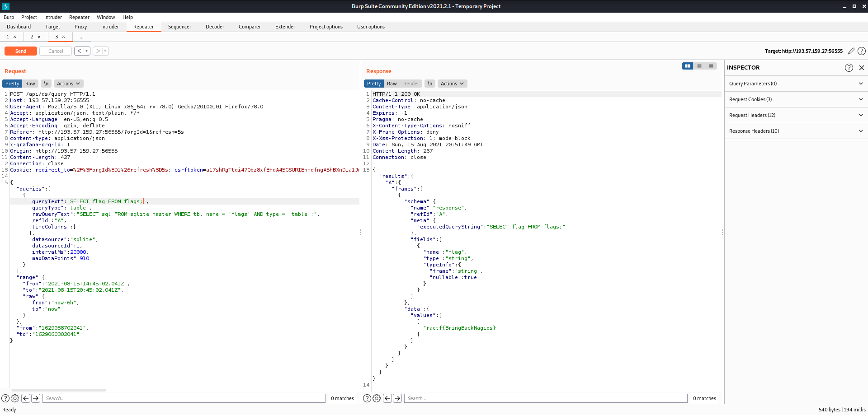Open response Actions dropdown
The image size is (868, 415).
click(x=453, y=84)
